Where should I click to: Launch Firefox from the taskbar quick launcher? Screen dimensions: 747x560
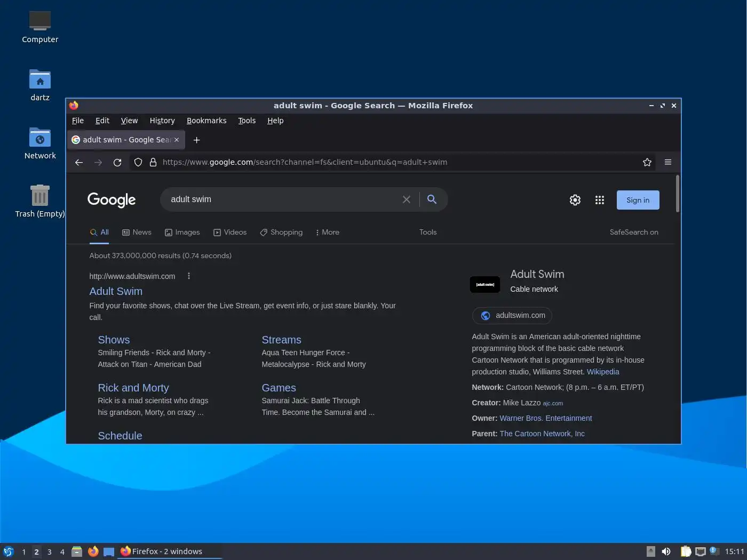click(x=93, y=551)
